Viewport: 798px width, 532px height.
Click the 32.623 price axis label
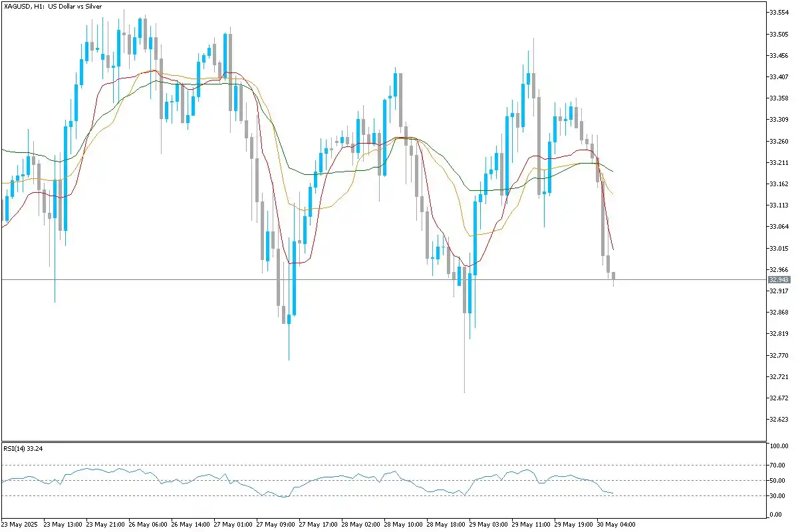pos(779,420)
